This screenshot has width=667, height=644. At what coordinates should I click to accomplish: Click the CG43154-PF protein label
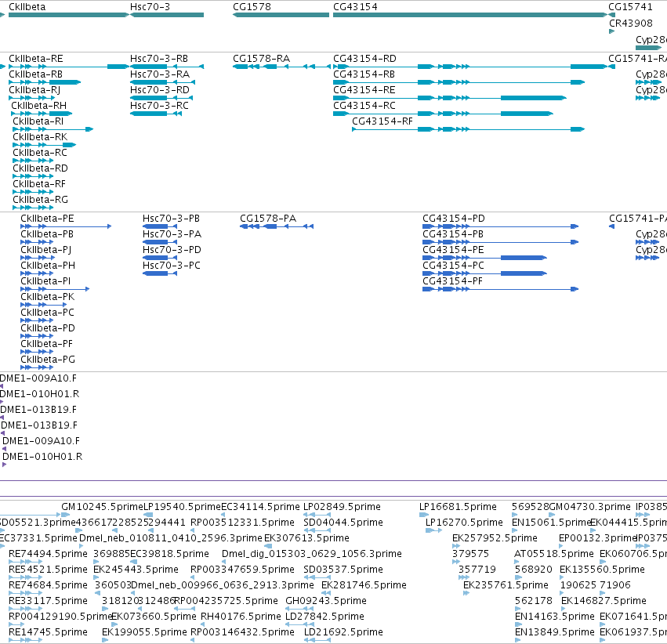pyautogui.click(x=452, y=281)
